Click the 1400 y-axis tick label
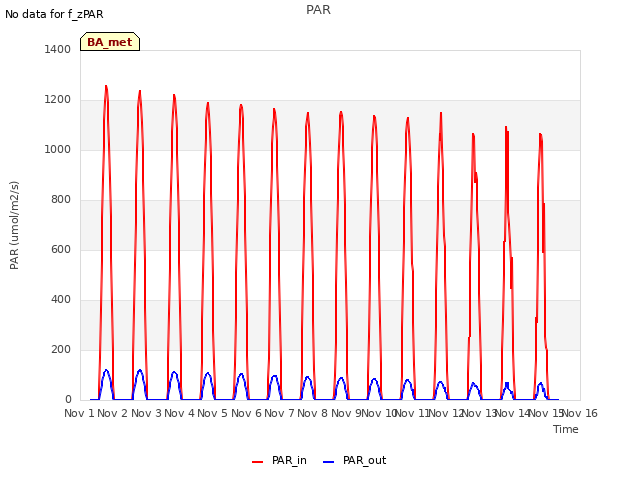 tap(58, 49)
